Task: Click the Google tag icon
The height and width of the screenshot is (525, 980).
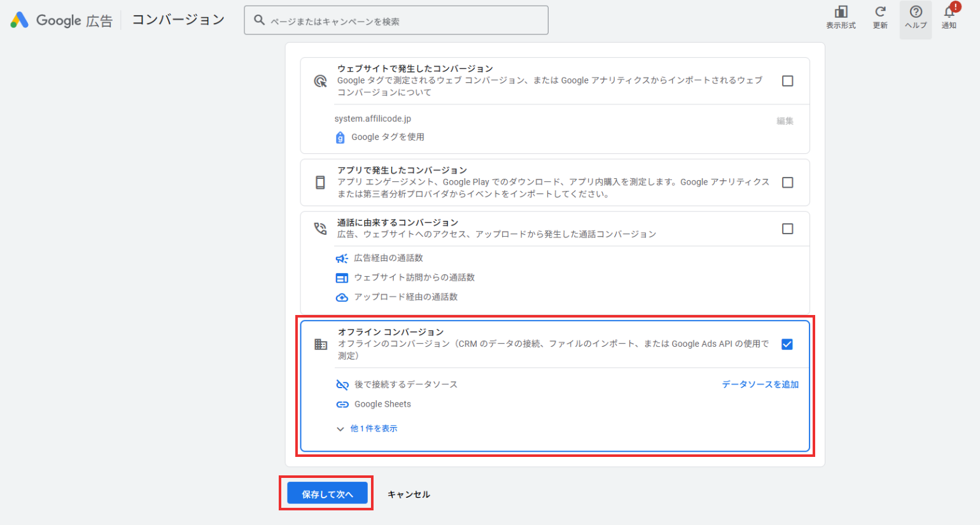Action: [x=340, y=137]
